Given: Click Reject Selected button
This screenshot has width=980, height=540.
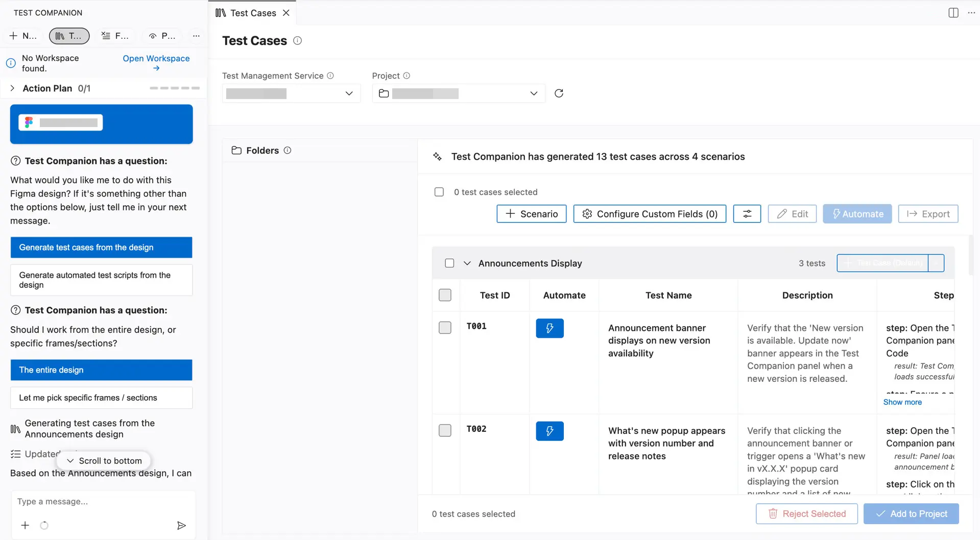Looking at the screenshot, I should click(x=806, y=514).
